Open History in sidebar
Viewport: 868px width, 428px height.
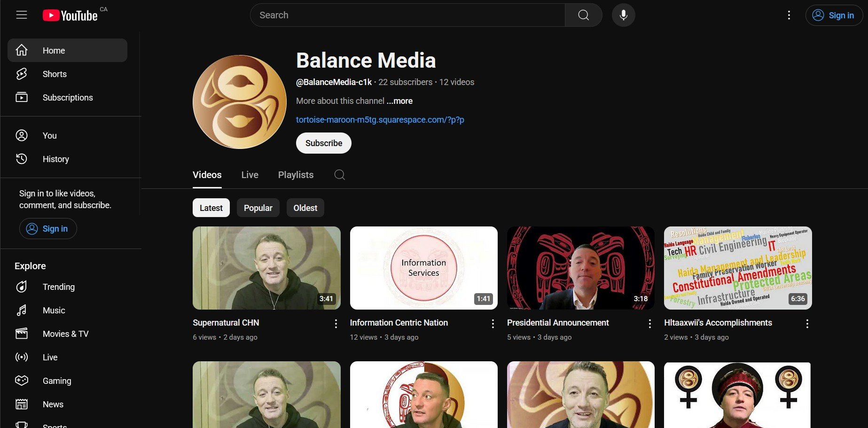click(67, 159)
